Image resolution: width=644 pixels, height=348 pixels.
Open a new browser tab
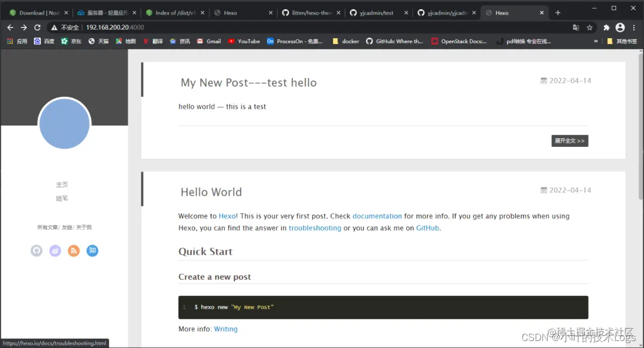click(558, 13)
